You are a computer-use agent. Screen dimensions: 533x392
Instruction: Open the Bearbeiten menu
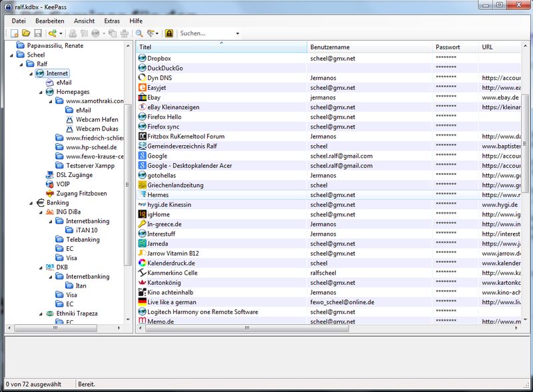49,21
